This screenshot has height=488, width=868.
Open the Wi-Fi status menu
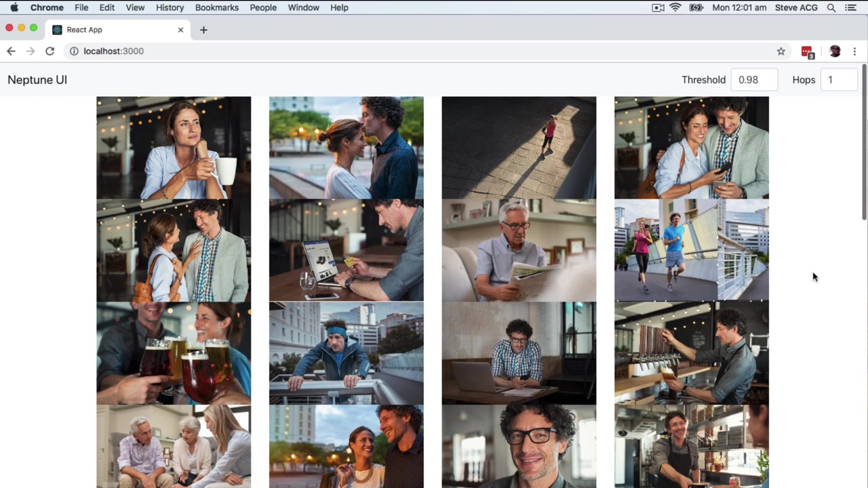click(x=675, y=7)
